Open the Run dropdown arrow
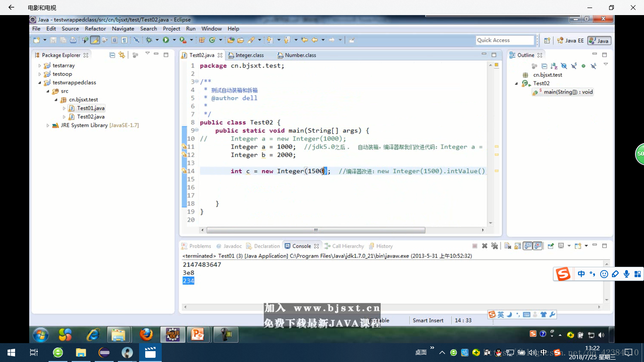 point(174,40)
